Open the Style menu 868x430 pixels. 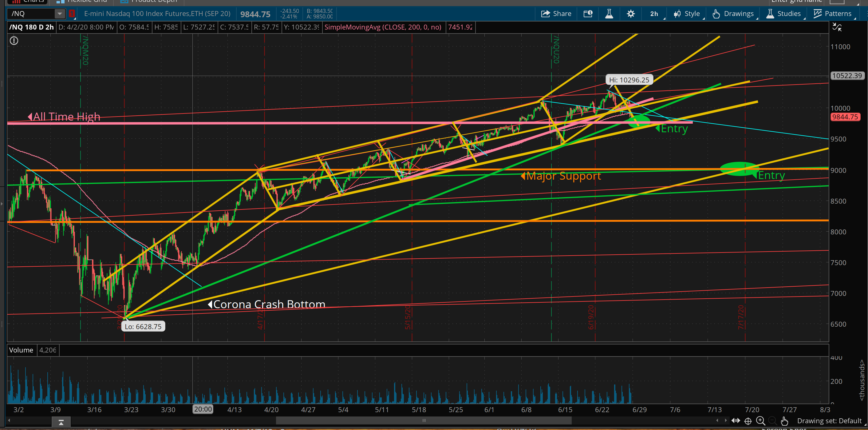[x=687, y=14]
